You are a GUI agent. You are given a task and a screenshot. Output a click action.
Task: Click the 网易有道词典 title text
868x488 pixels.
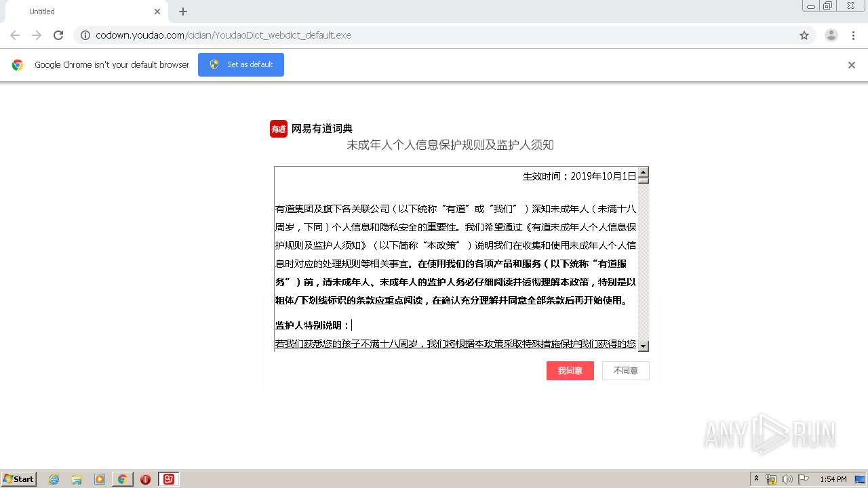(322, 129)
